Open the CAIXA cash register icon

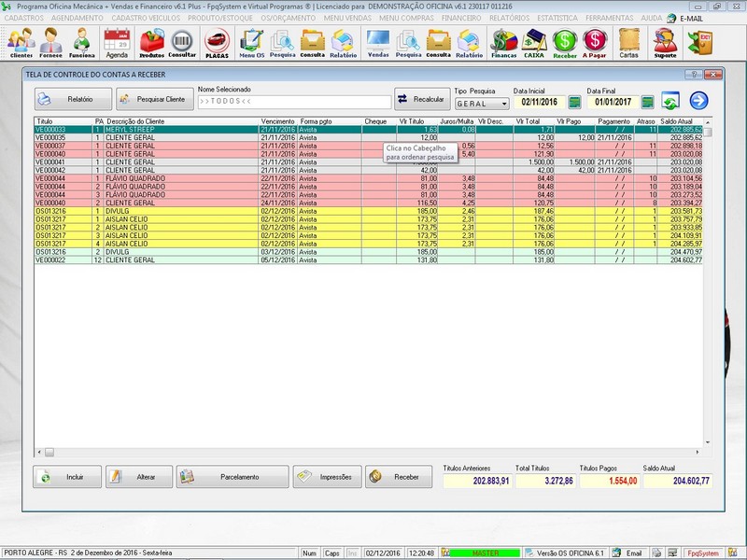(x=534, y=42)
